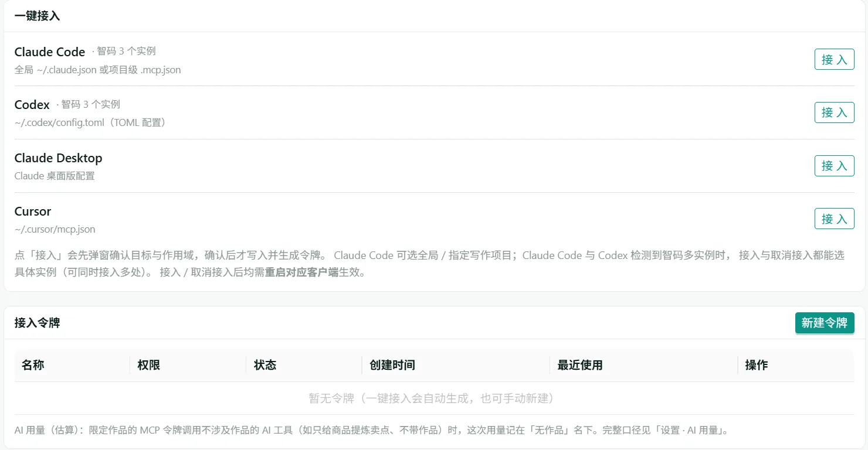
Task: Click the 新建令牌 button
Action: tap(825, 323)
